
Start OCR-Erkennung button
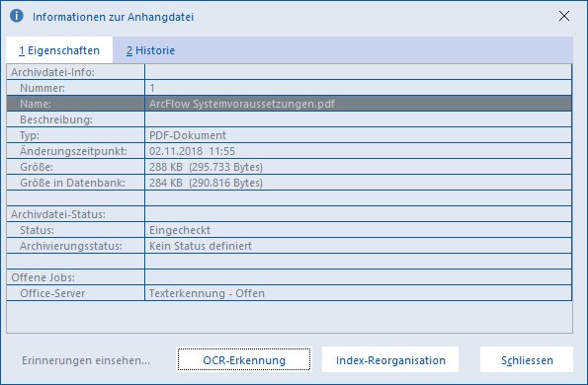coord(244,360)
